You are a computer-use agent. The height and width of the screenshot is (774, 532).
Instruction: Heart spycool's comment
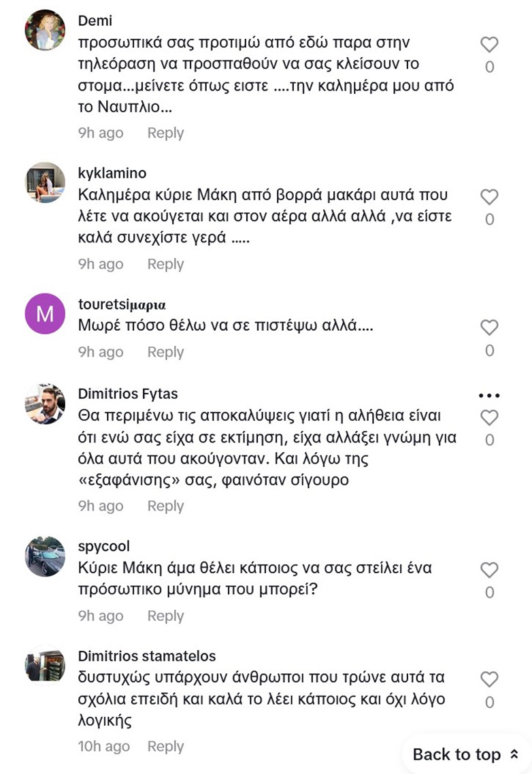489,570
